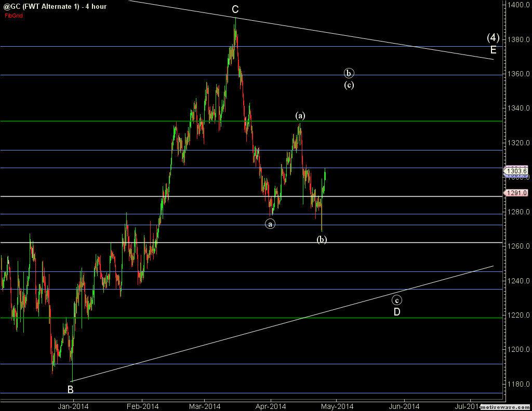The height and width of the screenshot is (411, 532).
Task: Click the (4) wave degree label
Action: pyautogui.click(x=493, y=38)
